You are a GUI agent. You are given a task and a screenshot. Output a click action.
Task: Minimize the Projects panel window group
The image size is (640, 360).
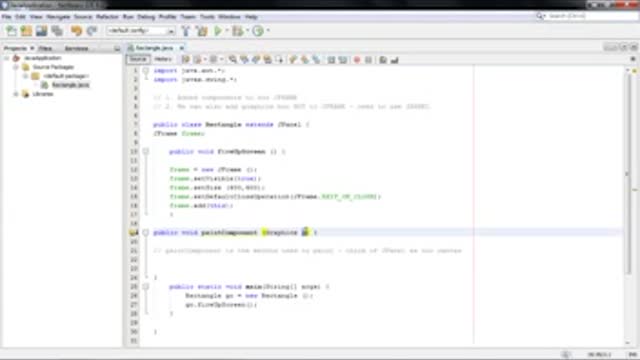coord(117,49)
